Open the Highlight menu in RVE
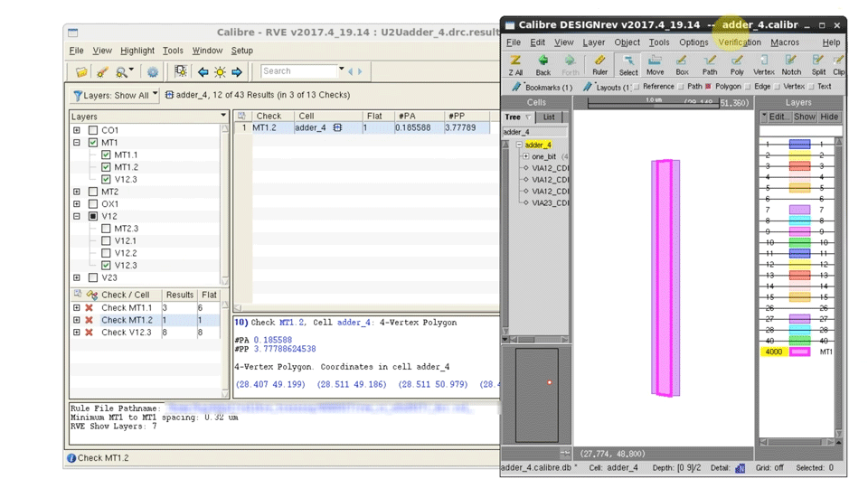 (137, 51)
